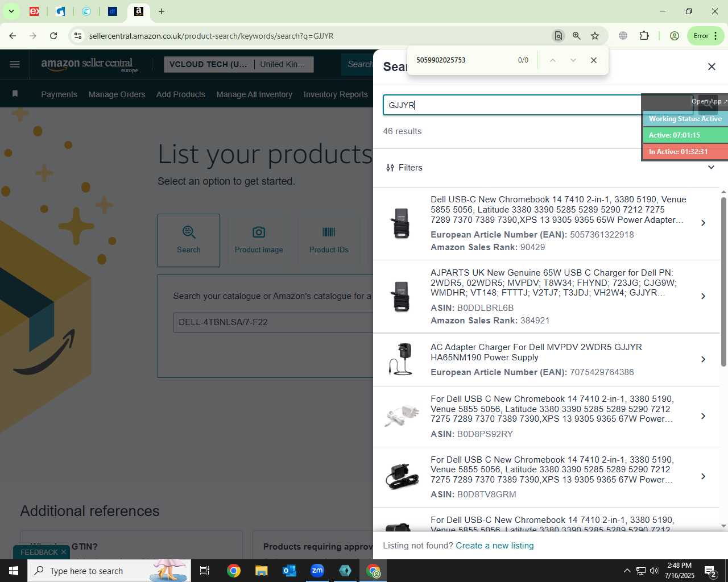Expand the Filters chevron
This screenshot has height=582, width=728.
click(x=711, y=167)
